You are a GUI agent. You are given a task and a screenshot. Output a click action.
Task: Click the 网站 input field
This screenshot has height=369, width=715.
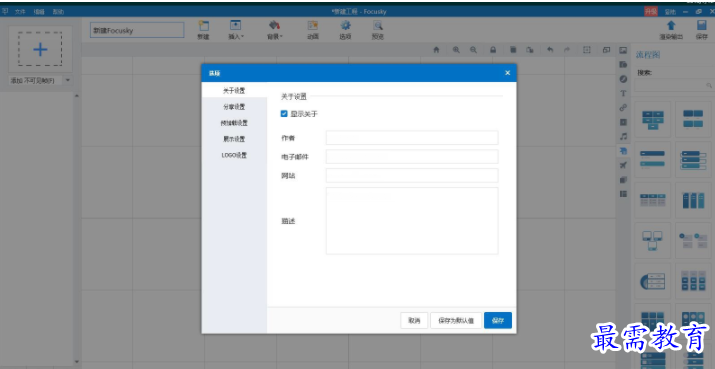(412, 175)
